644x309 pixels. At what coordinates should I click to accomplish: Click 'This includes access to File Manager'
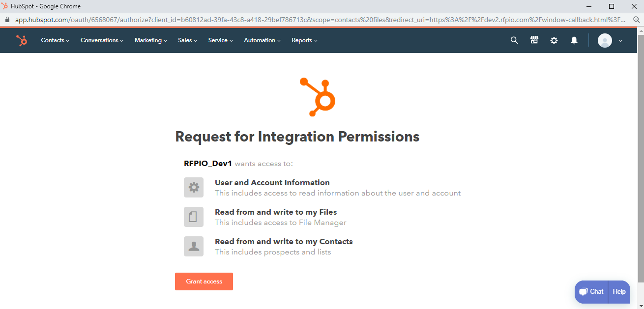tap(281, 223)
